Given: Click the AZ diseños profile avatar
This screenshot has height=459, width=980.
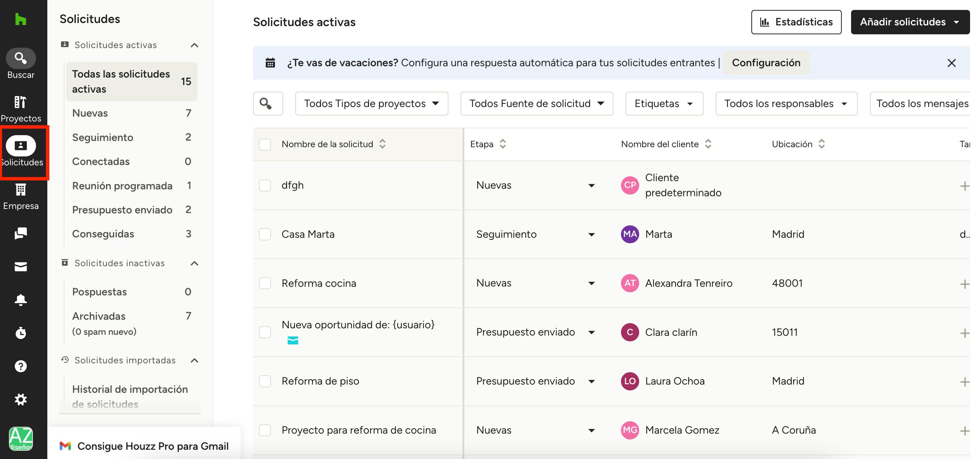Looking at the screenshot, I should pos(21,439).
